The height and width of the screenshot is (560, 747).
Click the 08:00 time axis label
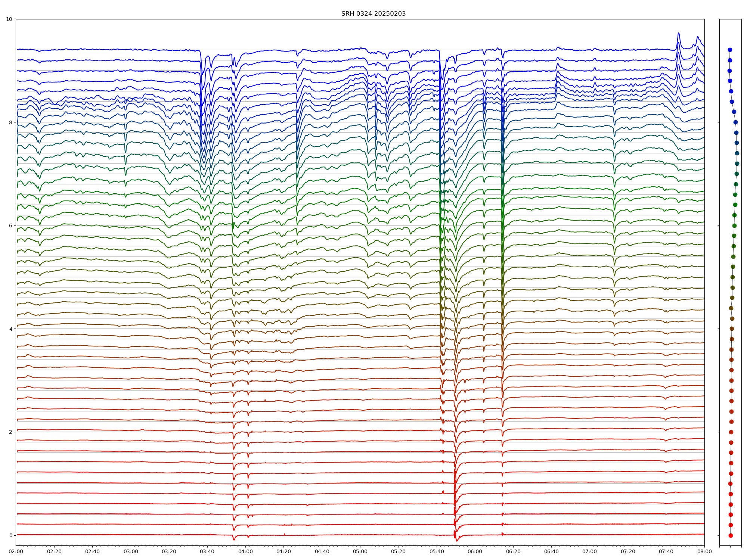pyautogui.click(x=704, y=551)
